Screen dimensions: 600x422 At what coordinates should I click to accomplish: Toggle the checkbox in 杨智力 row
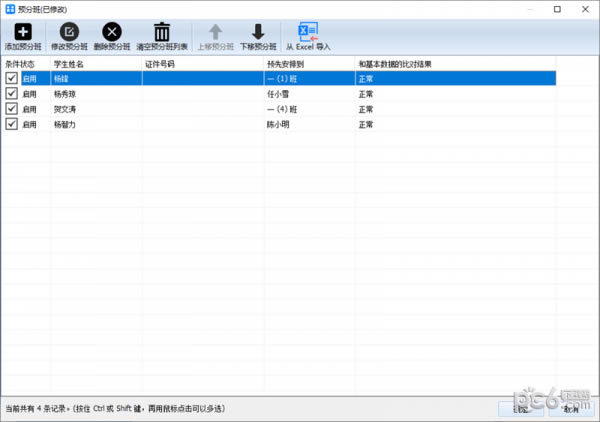pos(11,124)
